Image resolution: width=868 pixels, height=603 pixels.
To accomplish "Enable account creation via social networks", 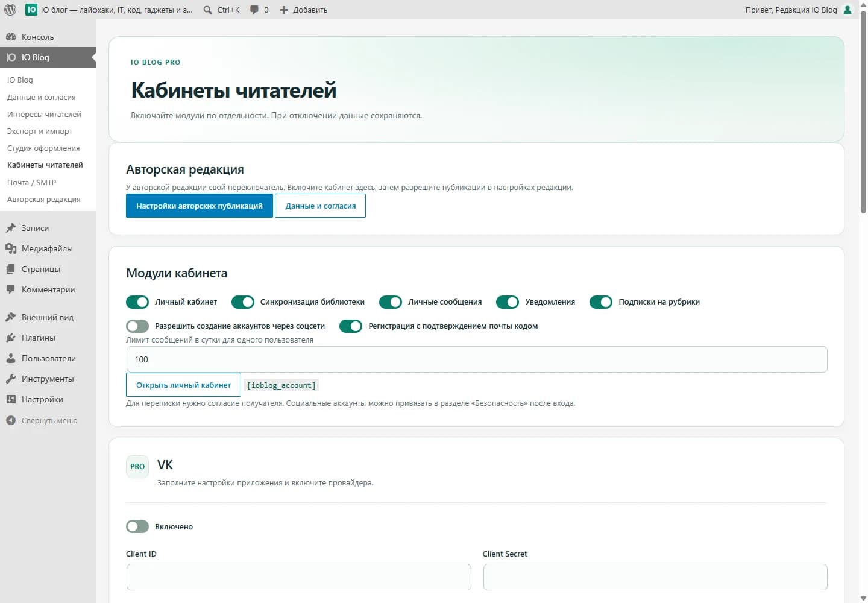I will point(137,326).
